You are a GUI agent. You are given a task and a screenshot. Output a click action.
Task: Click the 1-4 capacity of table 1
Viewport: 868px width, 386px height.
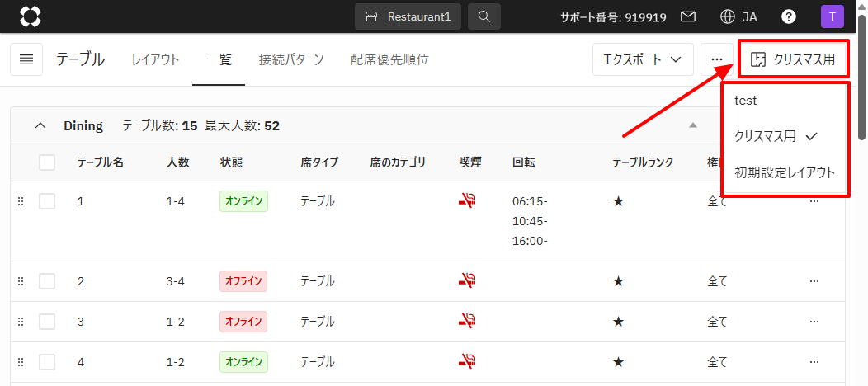point(175,202)
